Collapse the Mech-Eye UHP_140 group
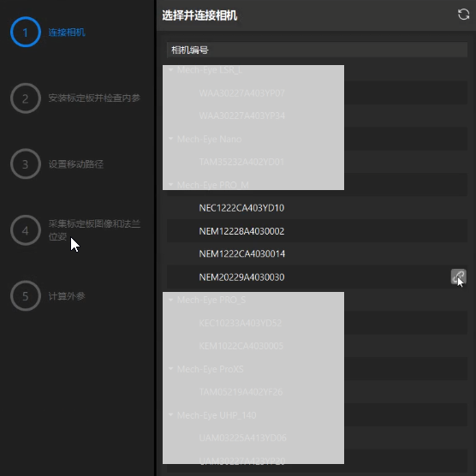 point(171,414)
